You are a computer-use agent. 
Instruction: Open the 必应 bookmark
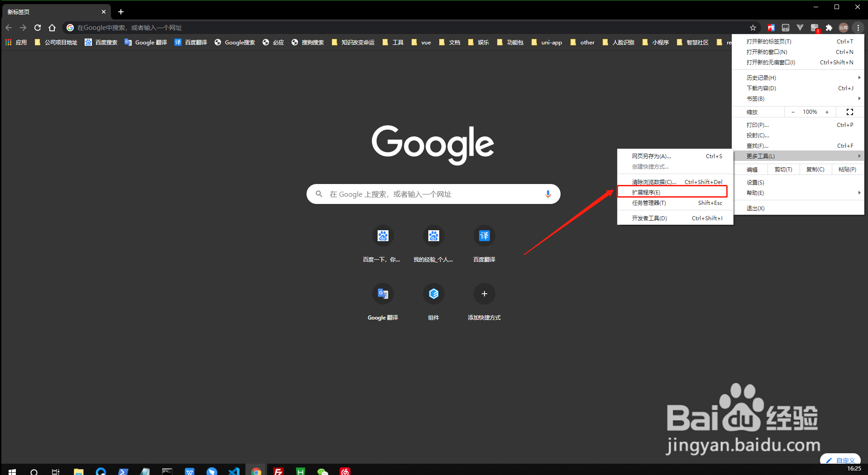(x=273, y=42)
